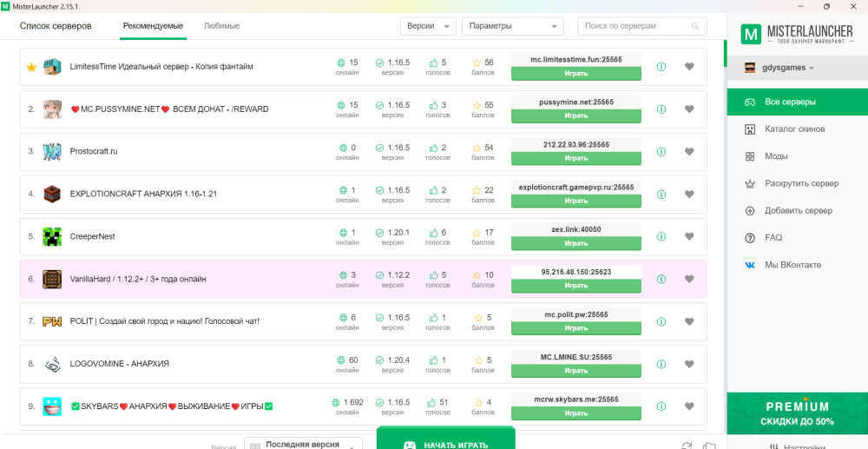The height and width of the screenshot is (449, 868).
Task: Open info for EXPLOTIONCRAFT server
Action: click(661, 195)
